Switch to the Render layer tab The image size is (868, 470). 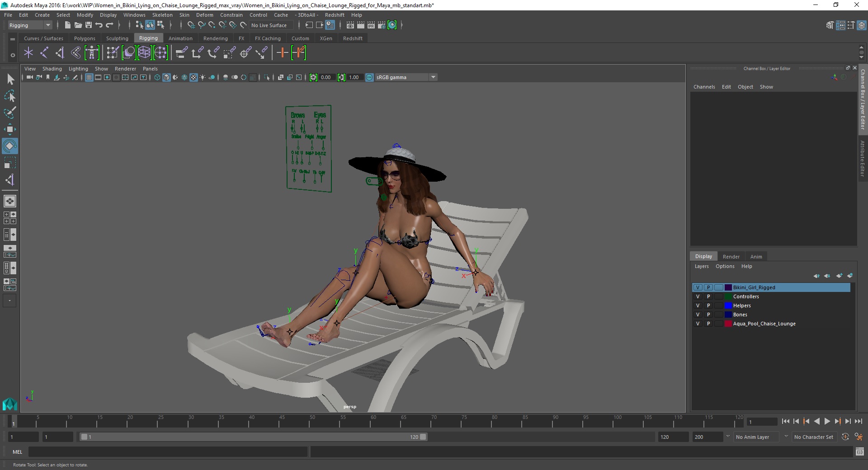[731, 256]
